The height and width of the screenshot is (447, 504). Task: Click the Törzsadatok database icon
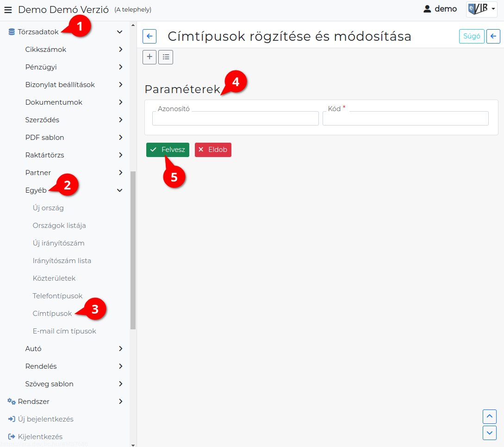[12, 32]
